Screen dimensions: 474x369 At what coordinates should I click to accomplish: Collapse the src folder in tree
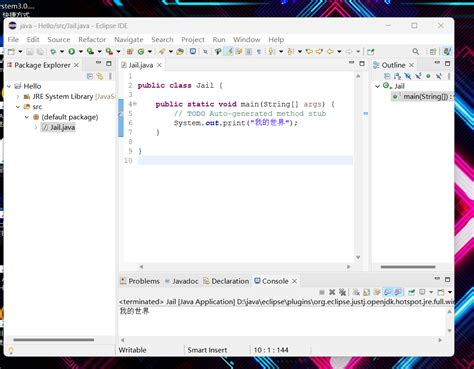[x=18, y=107]
